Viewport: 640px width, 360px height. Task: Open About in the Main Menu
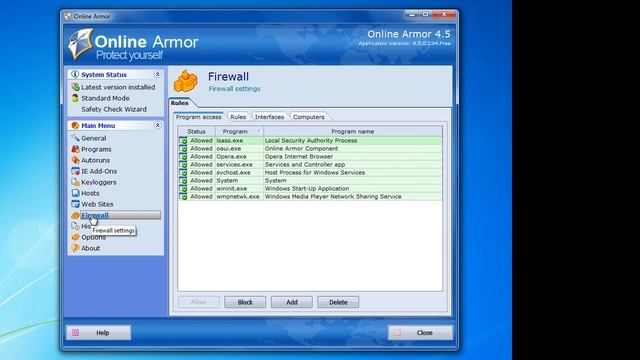point(90,249)
